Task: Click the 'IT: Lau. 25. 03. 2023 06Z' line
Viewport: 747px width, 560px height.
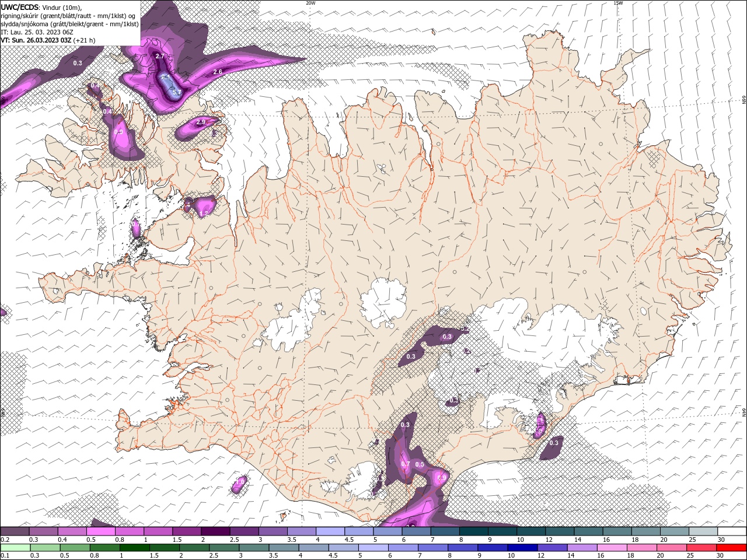Action: pos(37,32)
